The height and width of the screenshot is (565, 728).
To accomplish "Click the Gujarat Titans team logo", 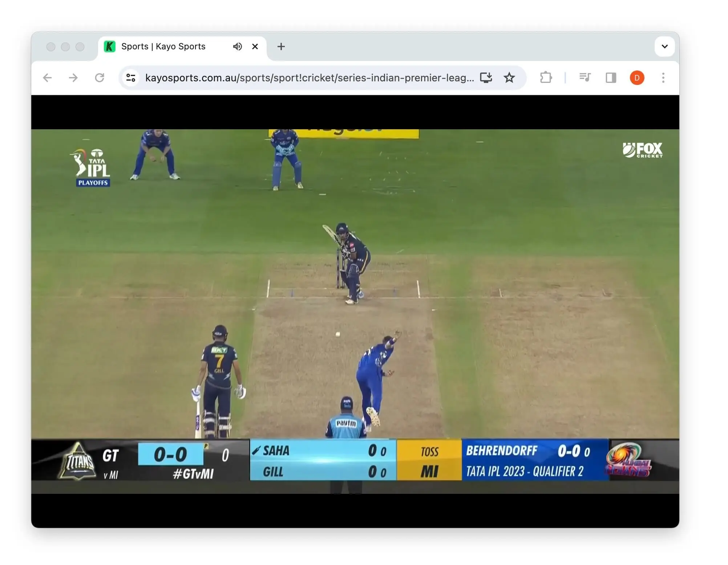I will (x=78, y=461).
